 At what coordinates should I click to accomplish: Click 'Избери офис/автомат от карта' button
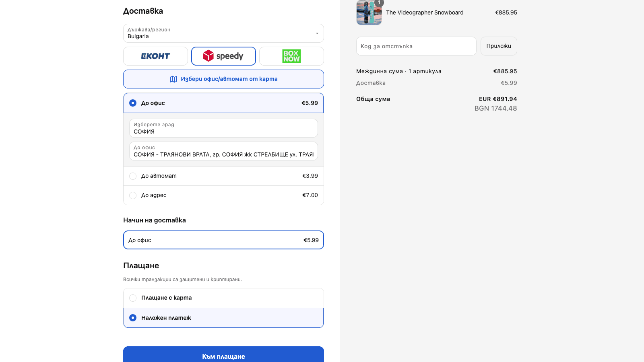click(x=223, y=79)
